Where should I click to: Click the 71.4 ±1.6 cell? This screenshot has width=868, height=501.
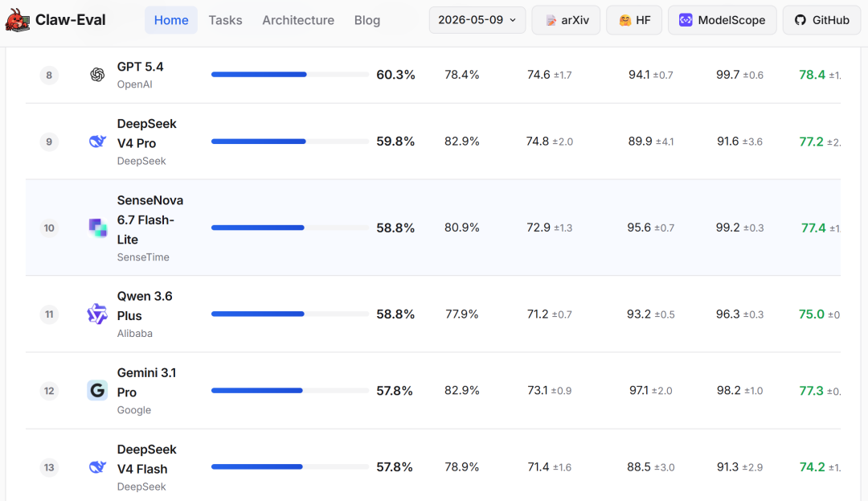(x=549, y=467)
